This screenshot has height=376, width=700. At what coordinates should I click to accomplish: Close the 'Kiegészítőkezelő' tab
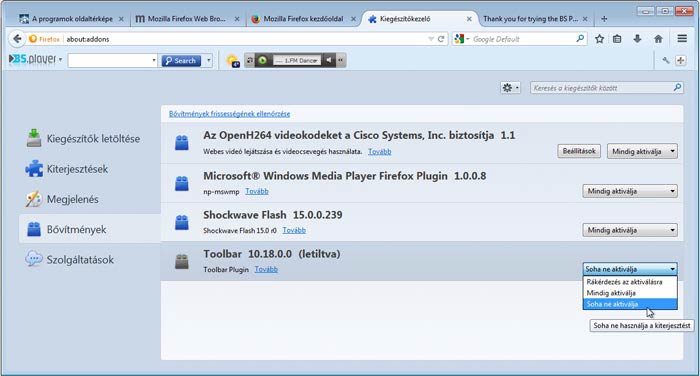[469, 19]
